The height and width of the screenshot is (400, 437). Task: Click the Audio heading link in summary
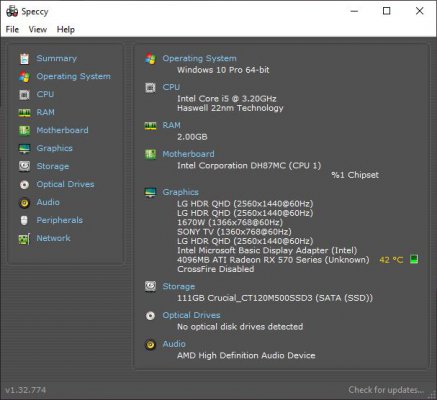(174, 344)
